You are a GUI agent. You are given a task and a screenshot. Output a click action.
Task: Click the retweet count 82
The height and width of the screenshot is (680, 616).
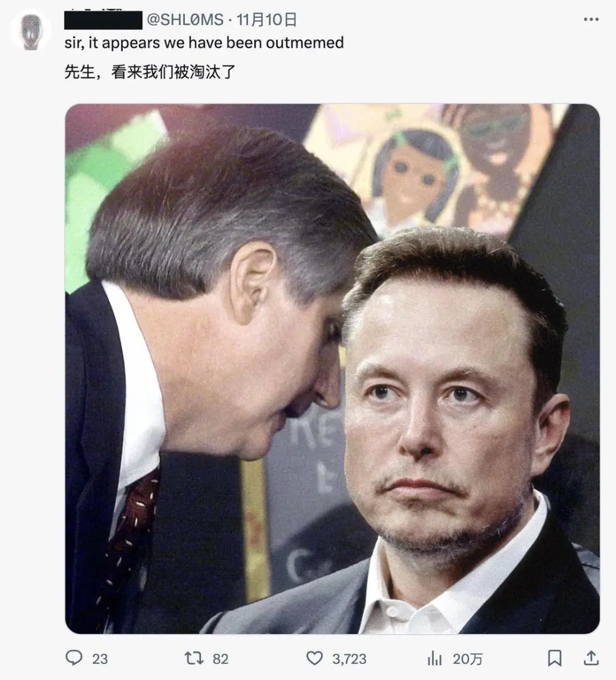220,659
